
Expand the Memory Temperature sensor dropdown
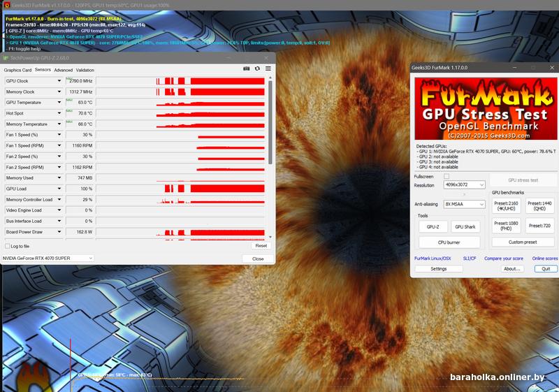pos(59,124)
